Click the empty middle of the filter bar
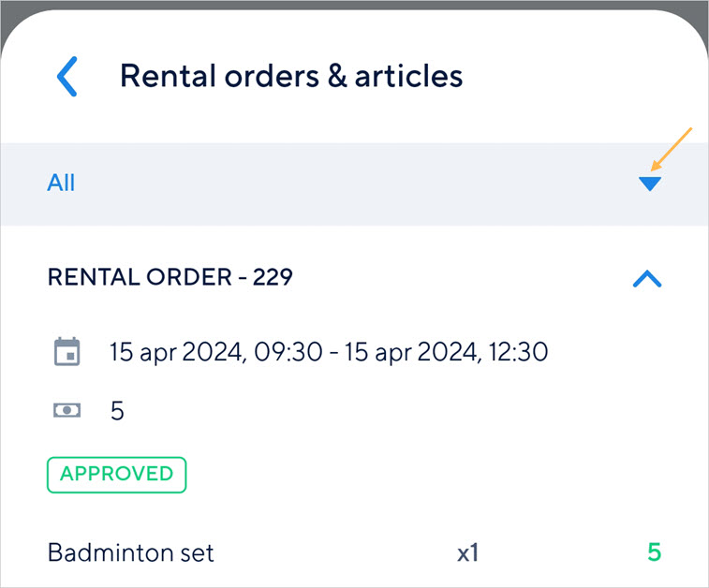 pyautogui.click(x=356, y=184)
